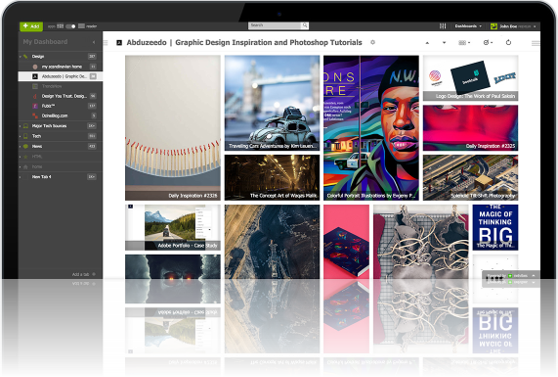Click the Add a tab link
This screenshot has width=558, height=377.
pyautogui.click(x=80, y=274)
